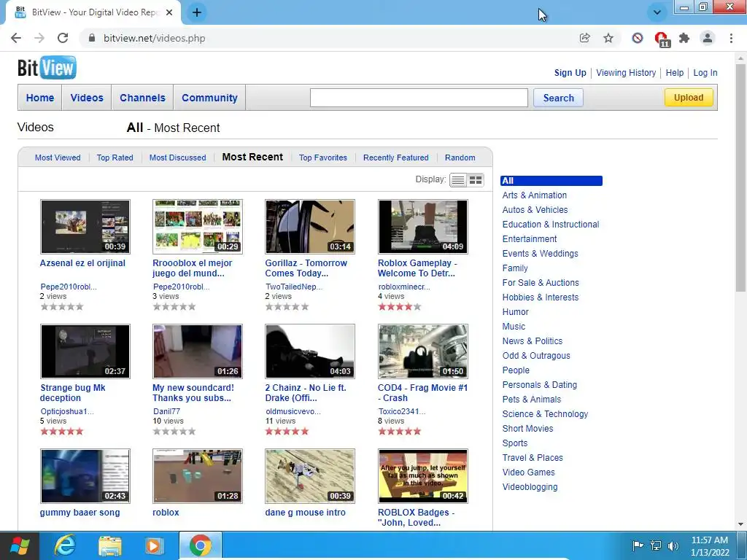
Task: Click the Action Center flag icon
Action: click(638, 545)
